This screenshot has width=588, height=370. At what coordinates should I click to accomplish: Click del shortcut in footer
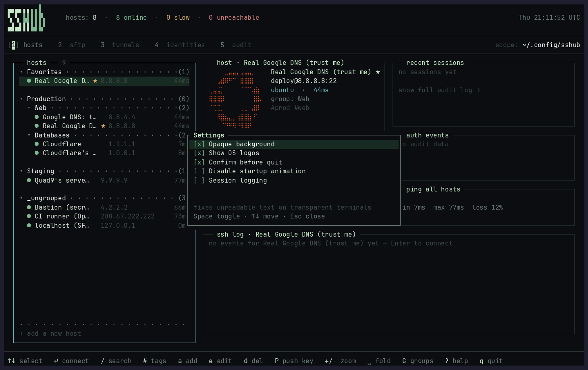tap(253, 361)
